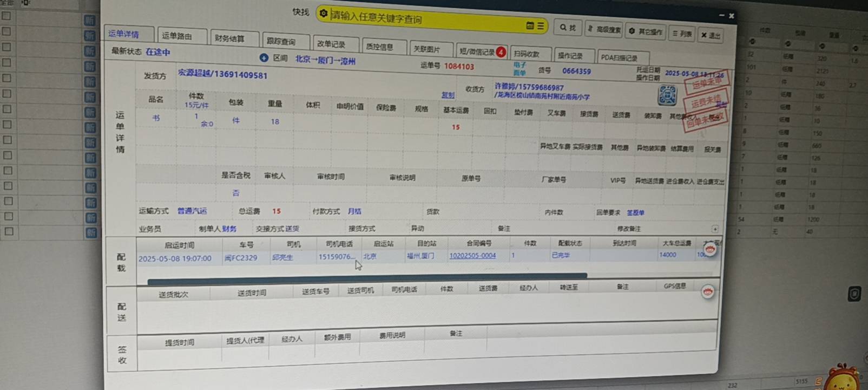Open the calendar icon in the search box
The width and height of the screenshot is (868, 390).
pos(530,25)
